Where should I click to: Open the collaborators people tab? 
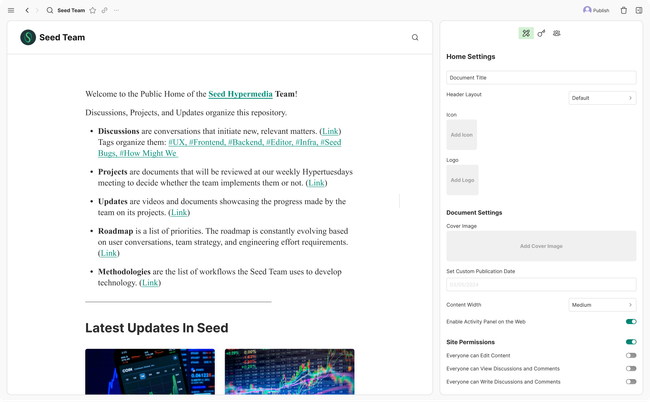pos(556,33)
